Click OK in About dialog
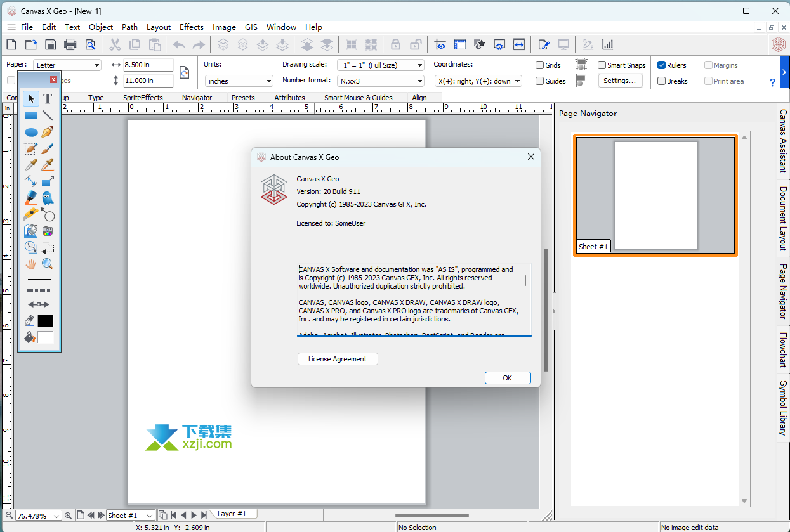The width and height of the screenshot is (790, 532). coord(508,378)
